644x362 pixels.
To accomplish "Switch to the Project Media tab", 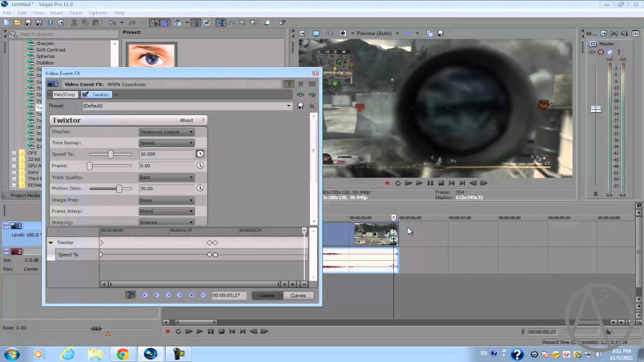I will [25, 196].
